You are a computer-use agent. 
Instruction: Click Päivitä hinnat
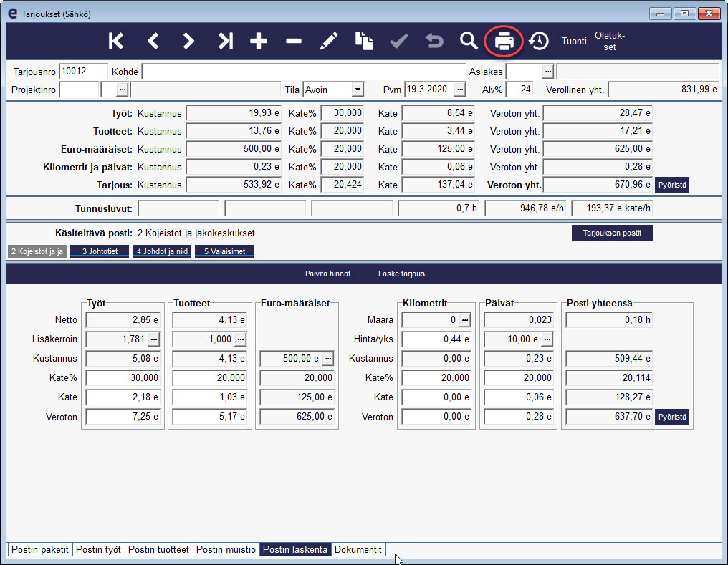tap(327, 274)
